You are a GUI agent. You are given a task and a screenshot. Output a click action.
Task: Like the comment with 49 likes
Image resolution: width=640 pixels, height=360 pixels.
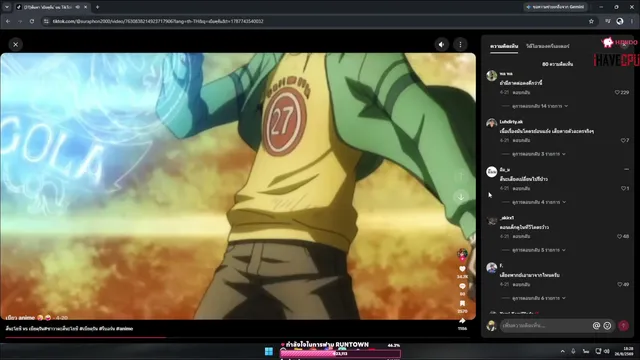(620, 284)
